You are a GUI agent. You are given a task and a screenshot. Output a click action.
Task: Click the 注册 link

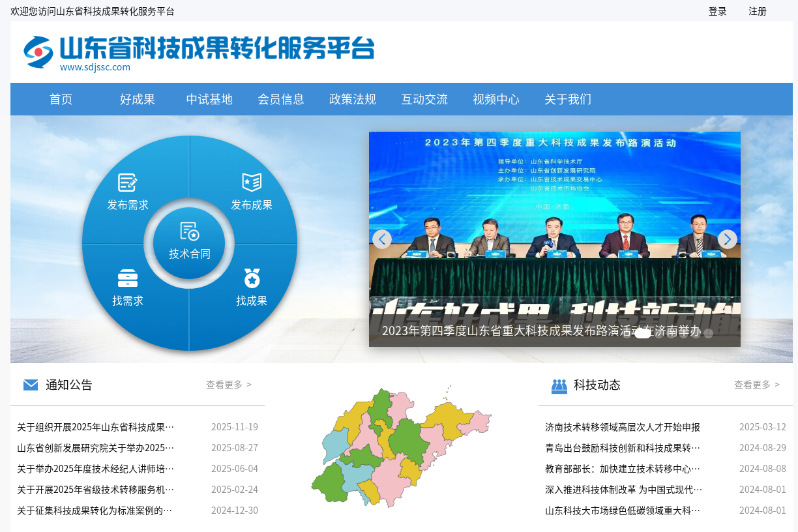757,11
